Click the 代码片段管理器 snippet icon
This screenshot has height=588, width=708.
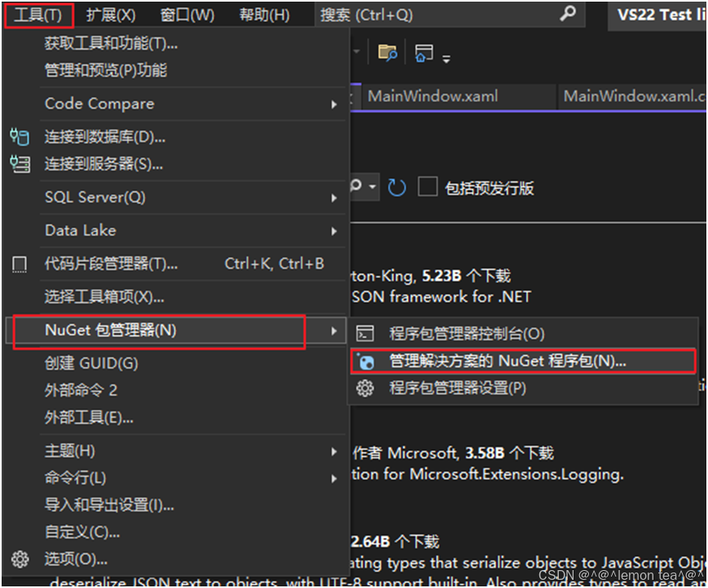pyautogui.click(x=19, y=265)
